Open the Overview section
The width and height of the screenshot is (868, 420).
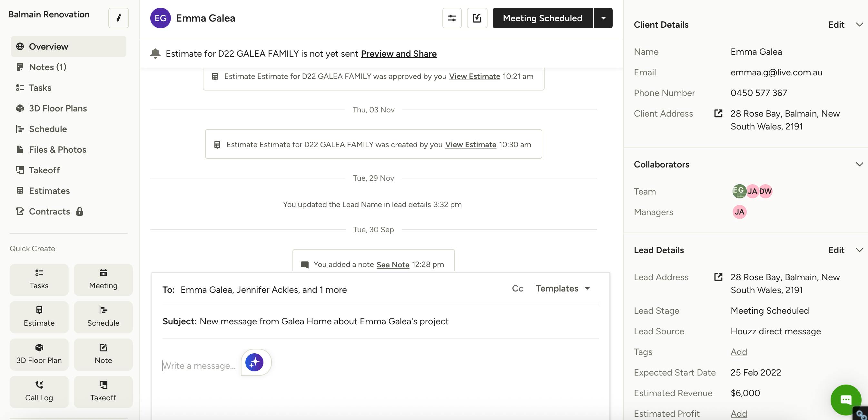click(x=69, y=46)
